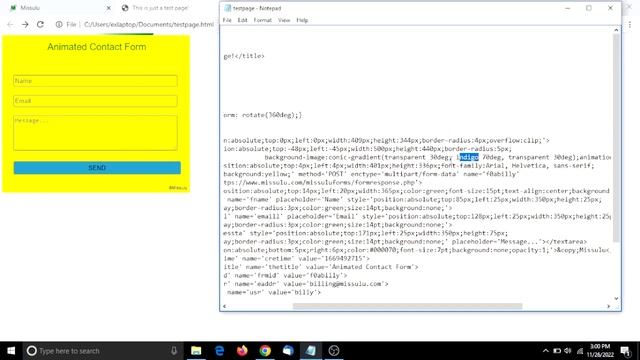Reload the browser page

[x=40, y=24]
